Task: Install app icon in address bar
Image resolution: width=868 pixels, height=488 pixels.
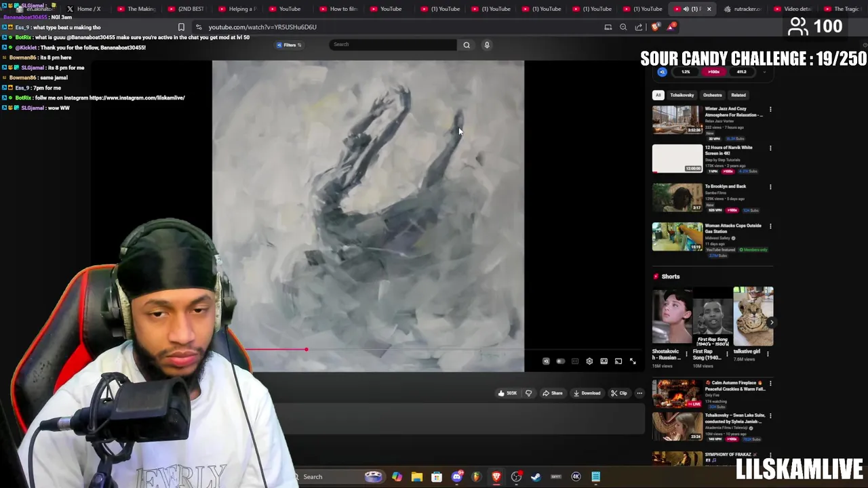Action: (608, 27)
